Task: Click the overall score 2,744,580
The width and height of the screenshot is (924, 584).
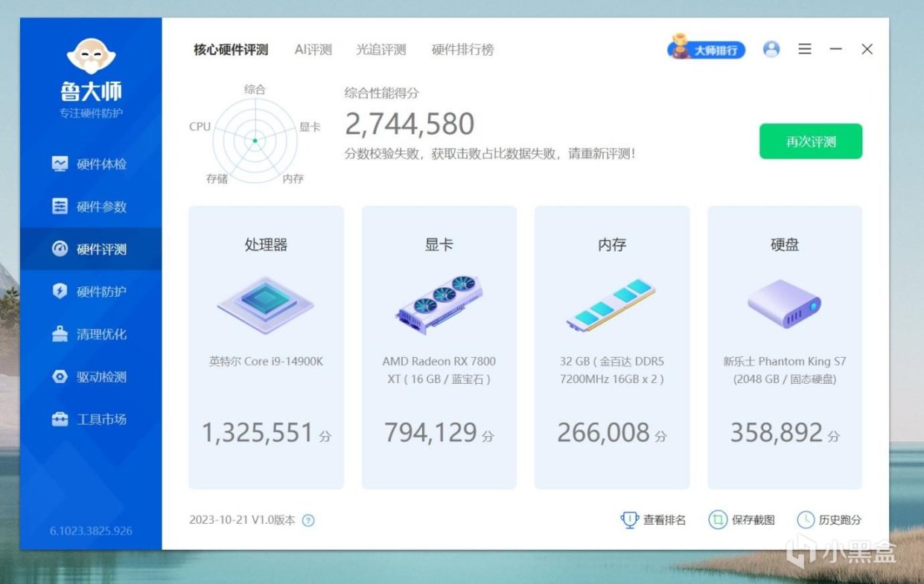Action: [x=410, y=124]
